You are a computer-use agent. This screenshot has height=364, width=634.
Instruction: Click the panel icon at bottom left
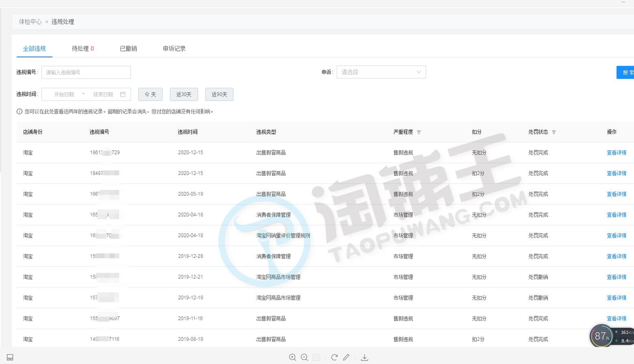tap(10, 357)
